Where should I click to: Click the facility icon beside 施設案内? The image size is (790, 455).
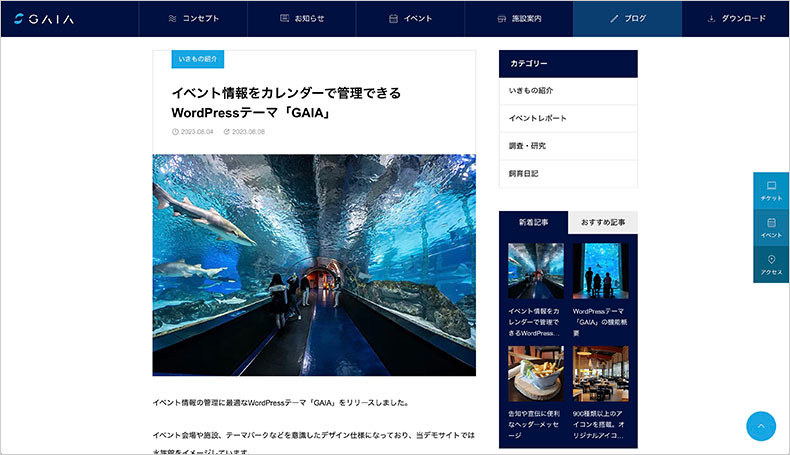pyautogui.click(x=502, y=19)
